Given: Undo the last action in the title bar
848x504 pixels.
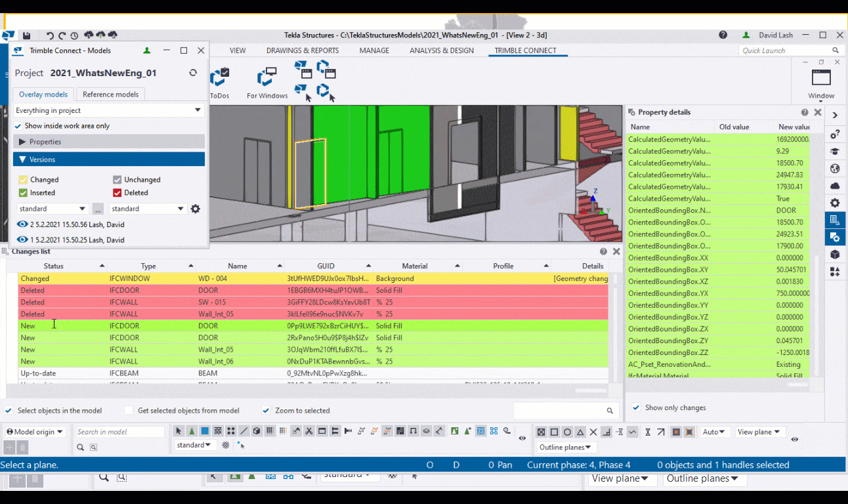Looking at the screenshot, I should pos(50,35).
